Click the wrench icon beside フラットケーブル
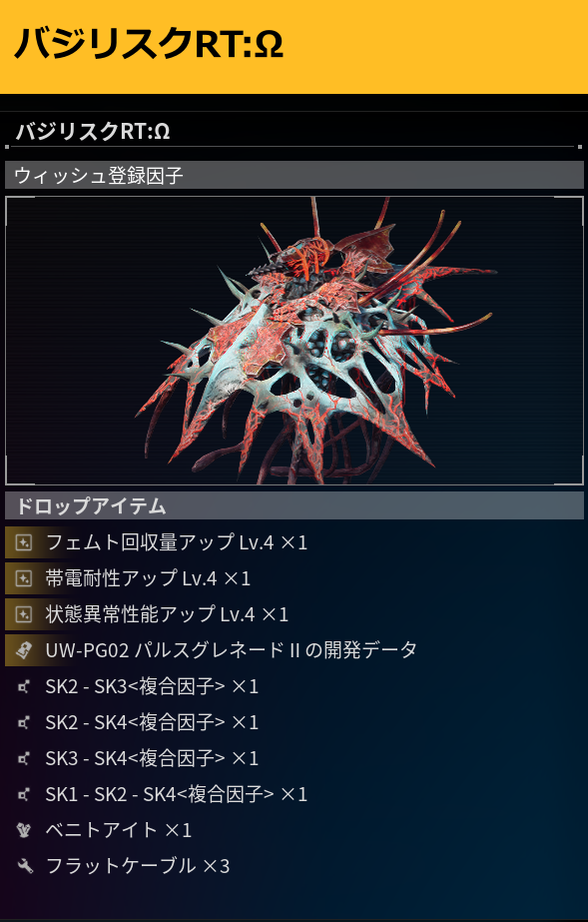This screenshot has height=922, width=588. (24, 866)
